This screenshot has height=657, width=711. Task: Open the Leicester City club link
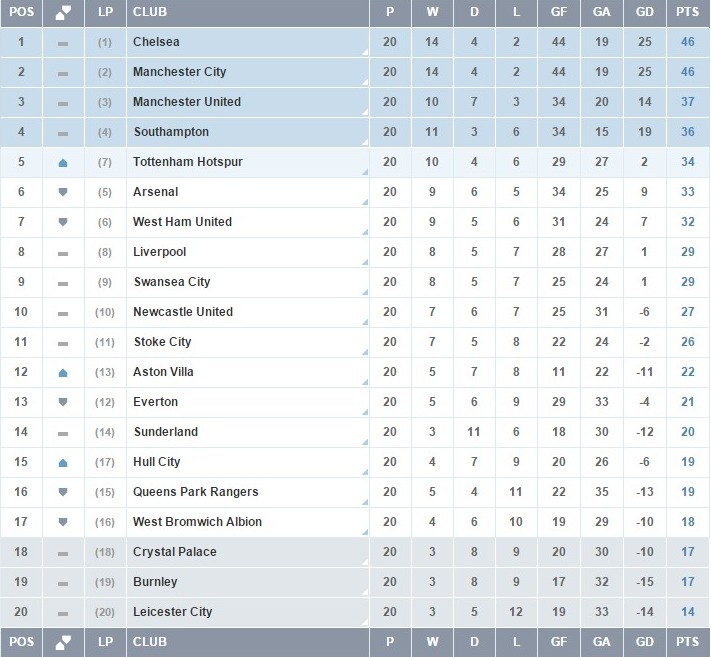[x=172, y=612]
